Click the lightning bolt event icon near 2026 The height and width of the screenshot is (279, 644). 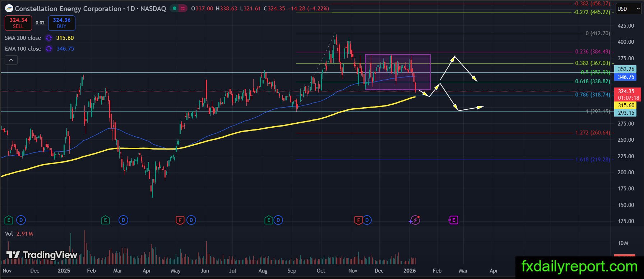pos(415,220)
